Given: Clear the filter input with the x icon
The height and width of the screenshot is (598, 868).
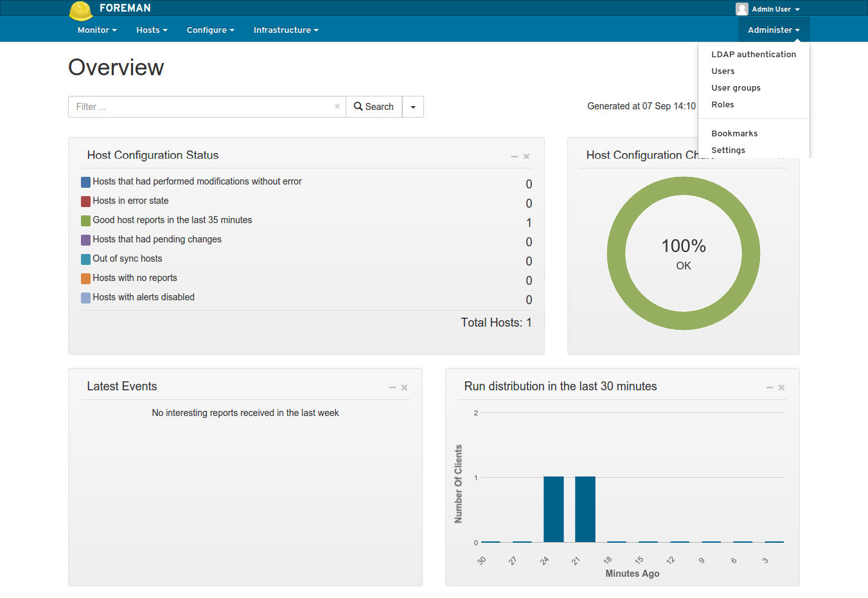Looking at the screenshot, I should click(337, 106).
